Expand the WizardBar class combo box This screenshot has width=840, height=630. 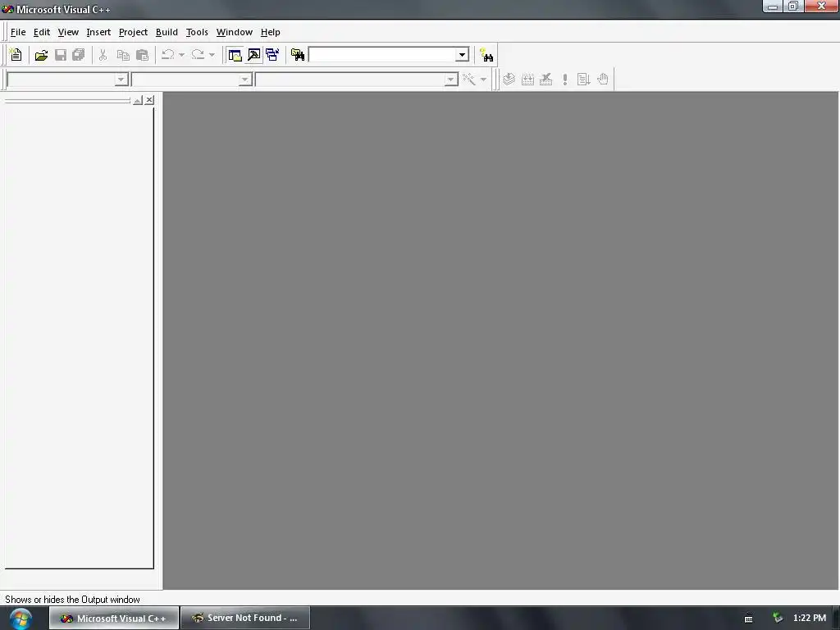(x=121, y=80)
